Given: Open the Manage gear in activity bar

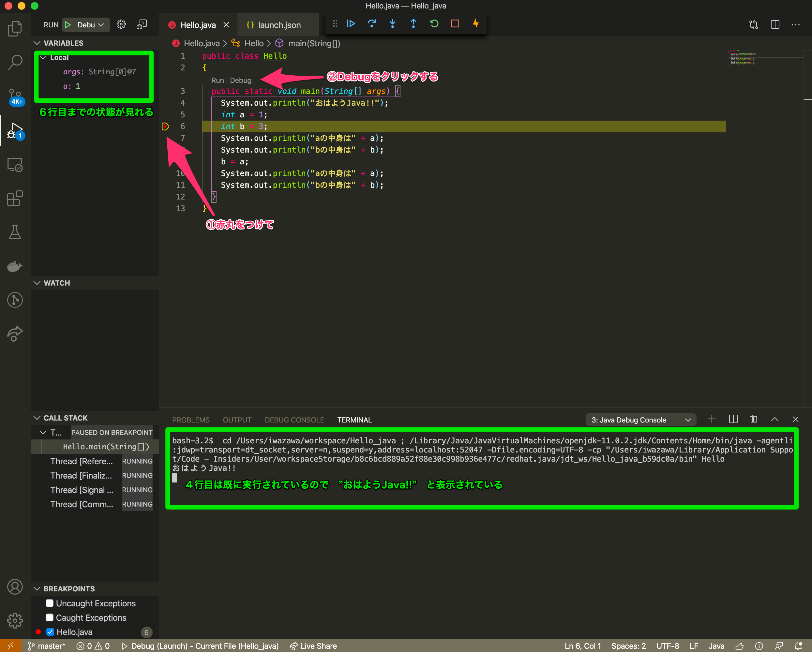Looking at the screenshot, I should 15,620.
